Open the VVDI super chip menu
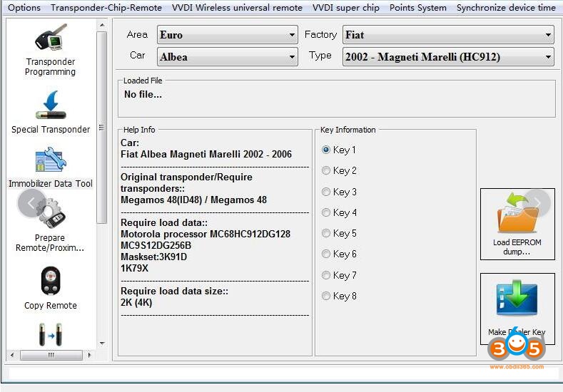This screenshot has height=392, width=563. 346,8
